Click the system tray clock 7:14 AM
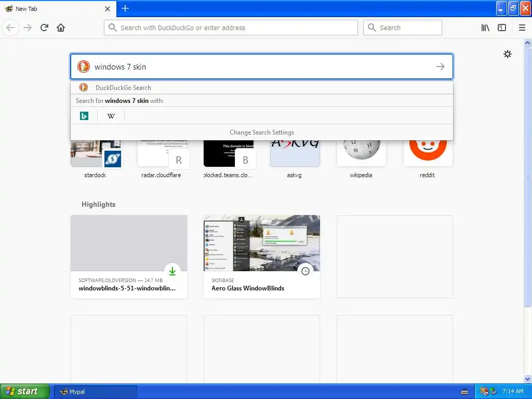 pyautogui.click(x=513, y=391)
